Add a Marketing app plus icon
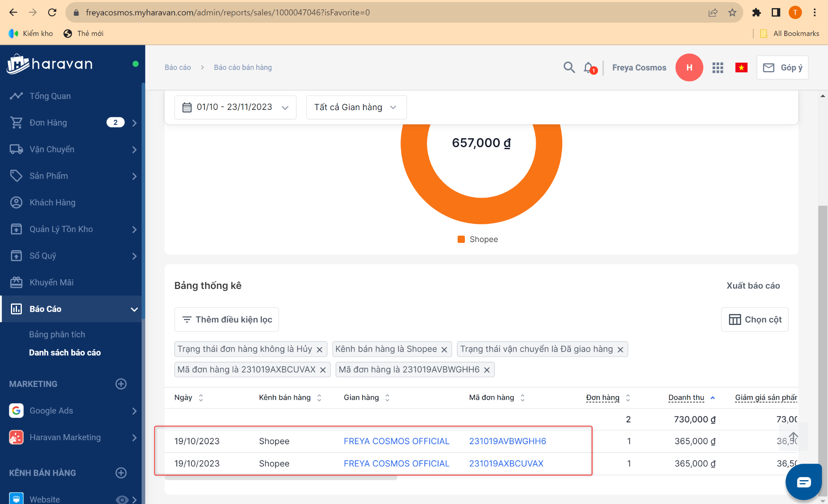 [x=121, y=384]
